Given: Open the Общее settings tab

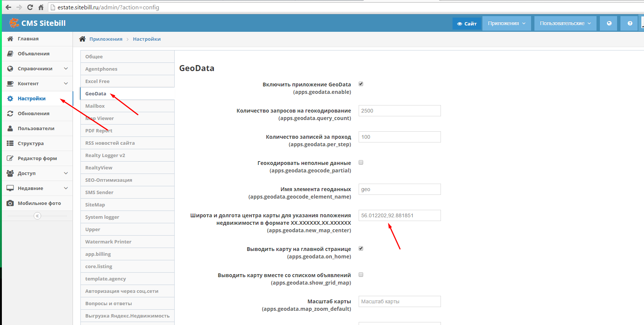Looking at the screenshot, I should coord(128,56).
